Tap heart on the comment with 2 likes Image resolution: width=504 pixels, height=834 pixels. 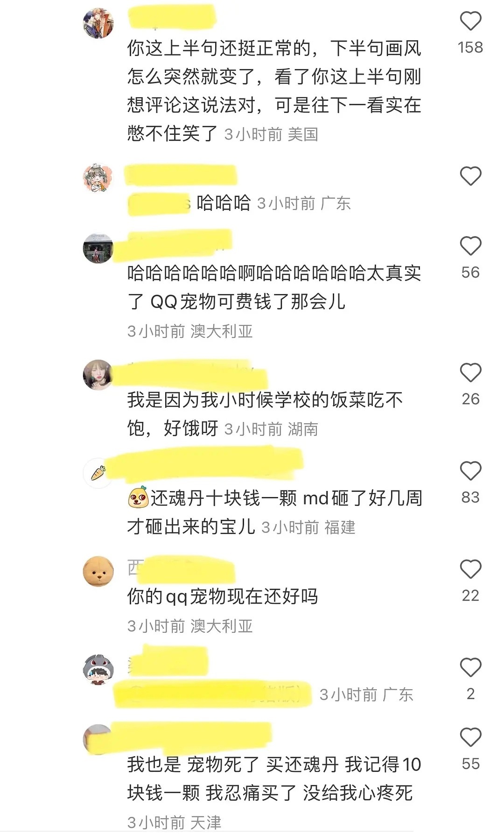click(x=470, y=667)
